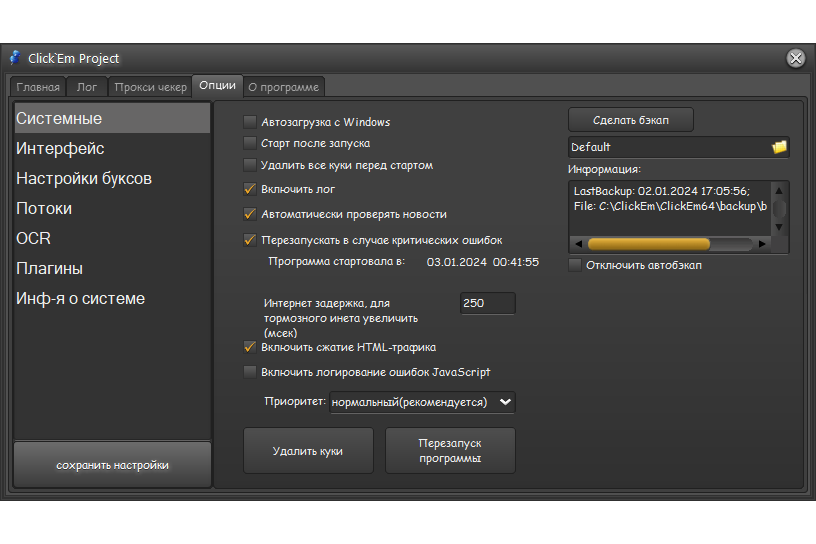Click сохранить настройки button
Screen dimensions: 816x544
click(112, 465)
